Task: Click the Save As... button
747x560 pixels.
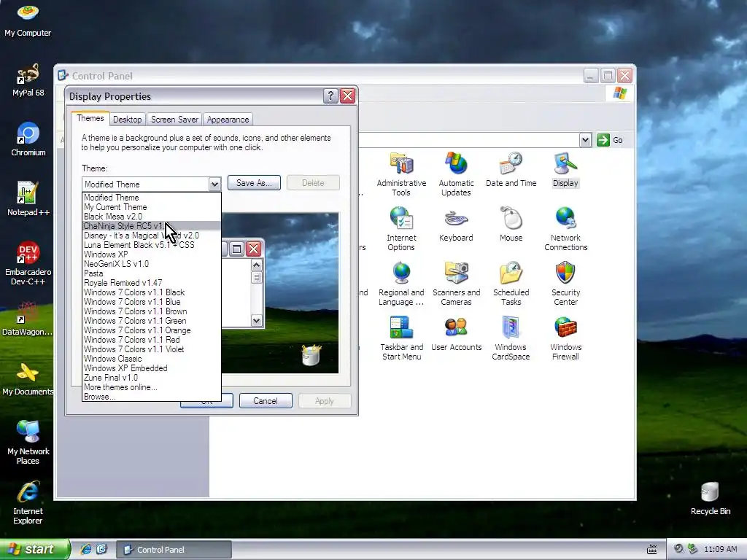Action: tap(254, 183)
